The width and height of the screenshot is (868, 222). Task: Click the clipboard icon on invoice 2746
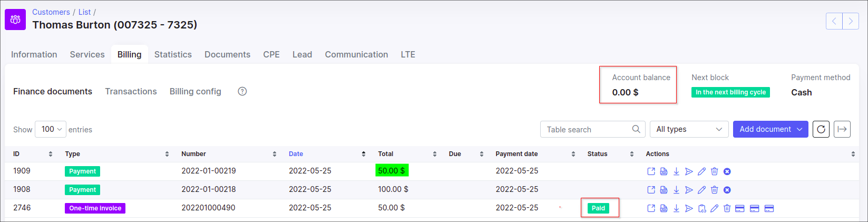[701, 208]
